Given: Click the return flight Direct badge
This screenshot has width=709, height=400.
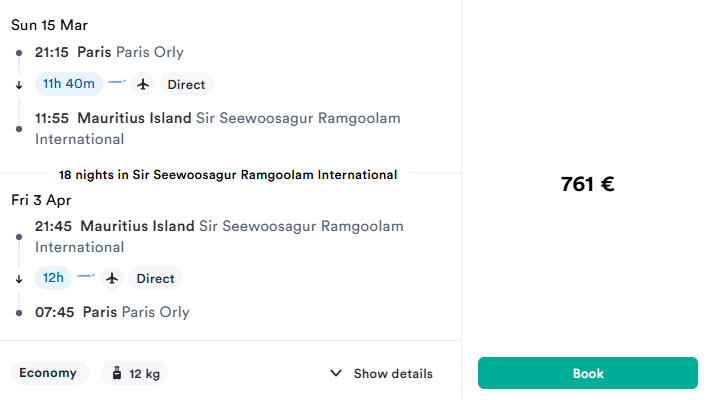Looking at the screenshot, I should [155, 278].
